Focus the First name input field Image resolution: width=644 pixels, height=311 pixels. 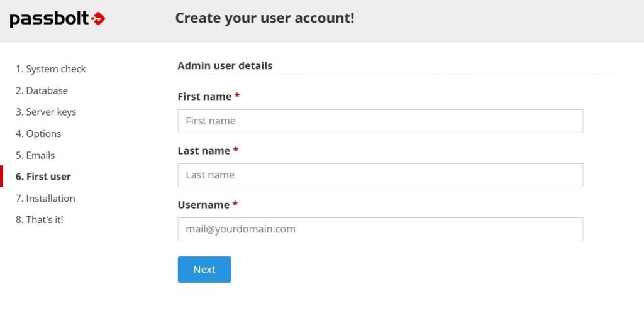[x=380, y=121]
